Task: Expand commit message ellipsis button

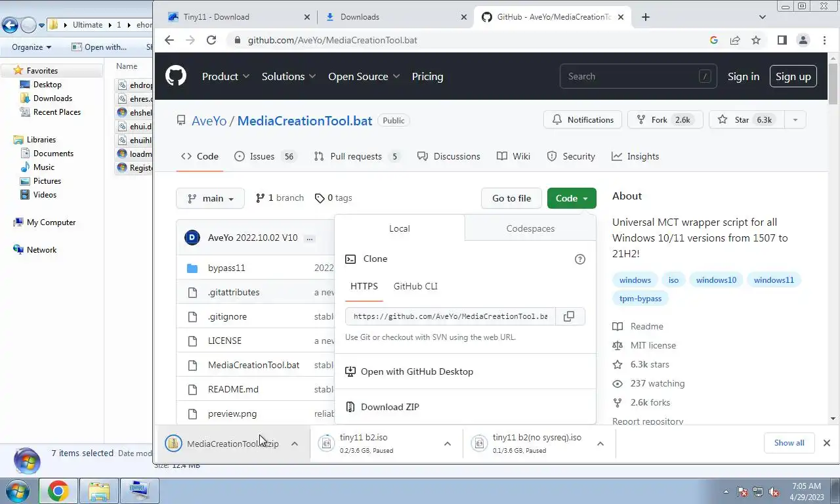Action: pyautogui.click(x=310, y=238)
